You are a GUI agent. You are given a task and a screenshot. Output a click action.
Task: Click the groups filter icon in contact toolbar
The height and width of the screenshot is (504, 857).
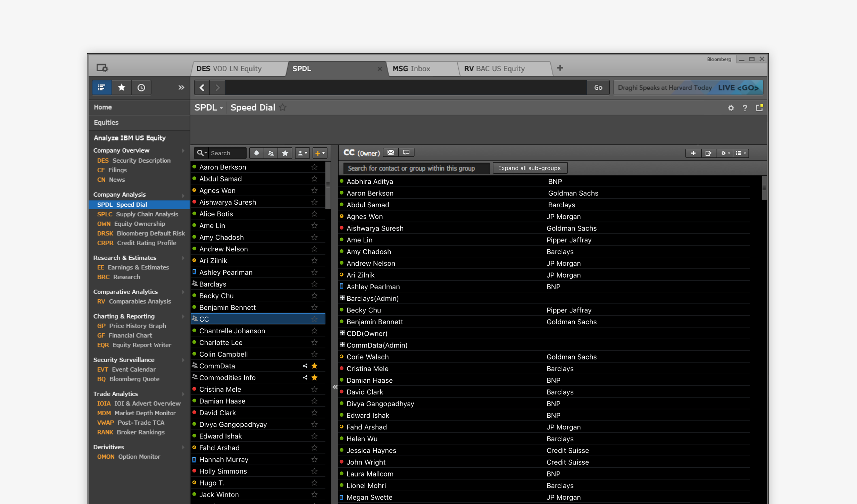[x=271, y=153]
